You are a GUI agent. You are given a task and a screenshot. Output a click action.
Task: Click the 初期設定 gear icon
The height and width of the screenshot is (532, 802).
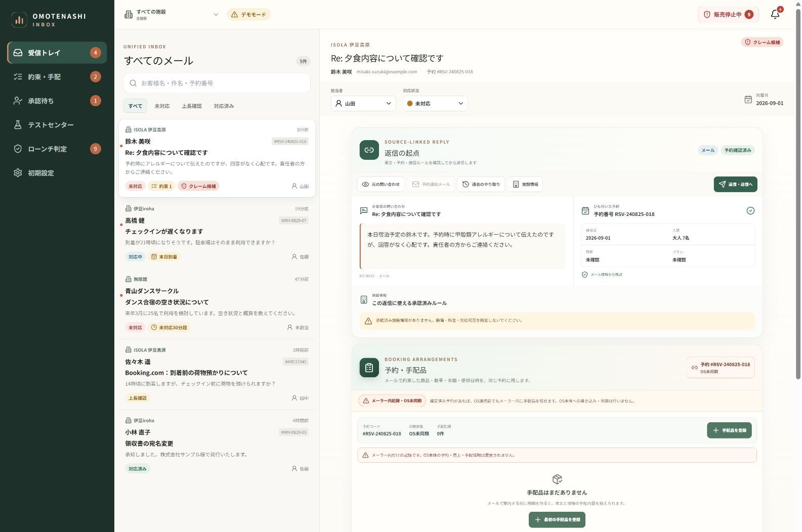[18, 173]
